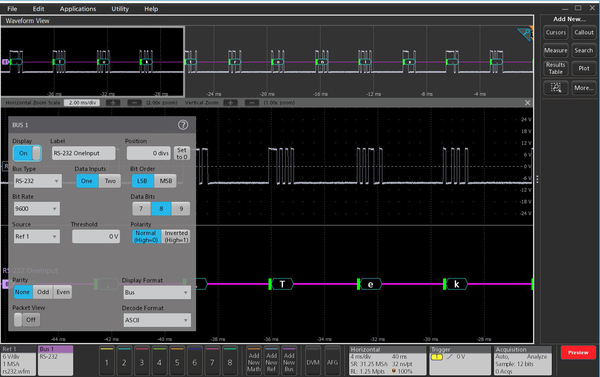600x377 pixels.
Task: Open the AFG badge button
Action: (x=333, y=361)
